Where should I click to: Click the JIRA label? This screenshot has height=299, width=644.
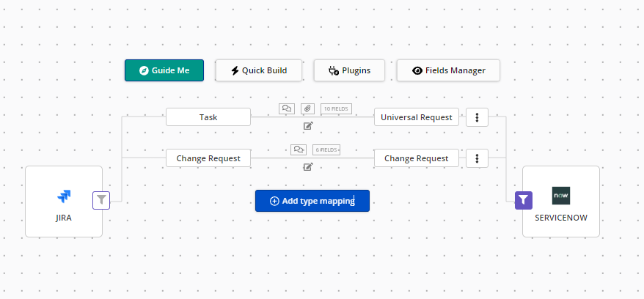tap(64, 218)
